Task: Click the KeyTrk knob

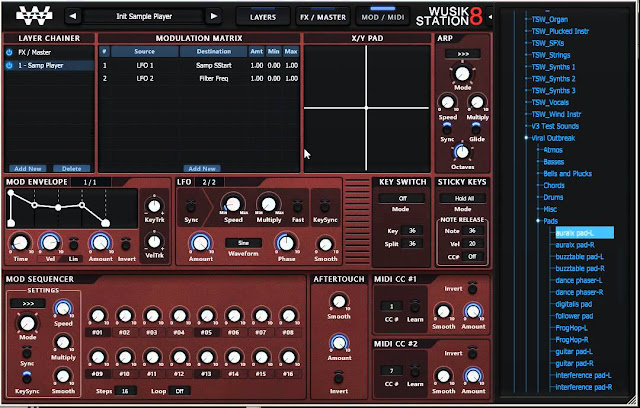Action: pyautogui.click(x=154, y=206)
